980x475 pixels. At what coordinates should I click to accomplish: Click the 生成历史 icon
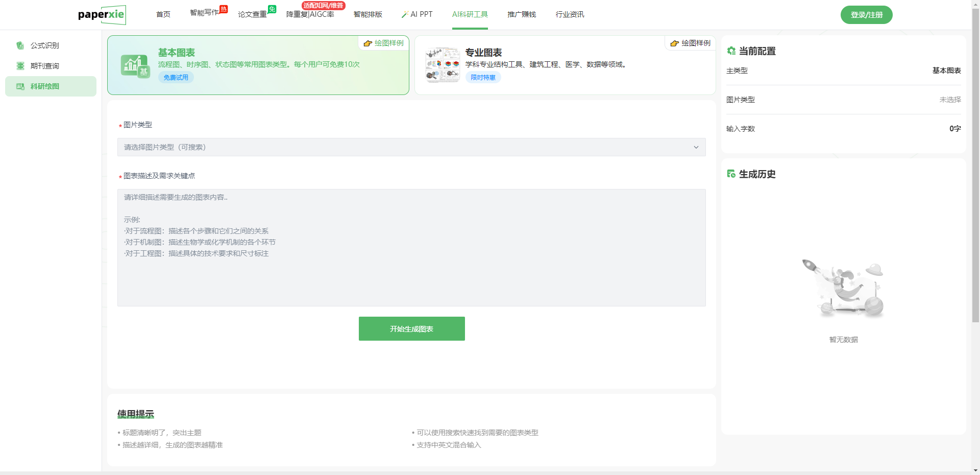[x=731, y=174]
